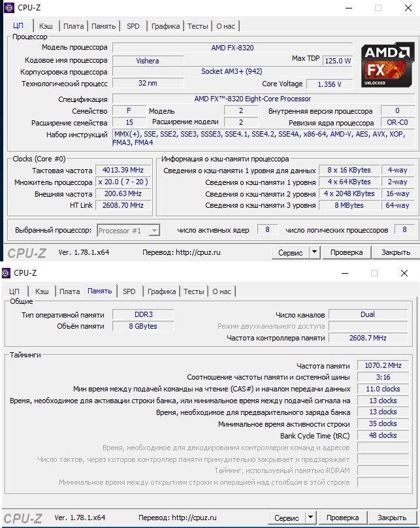Screen dimensions: 420x528
Task: Select the ЦП tab in the top window
Action: click(18, 26)
